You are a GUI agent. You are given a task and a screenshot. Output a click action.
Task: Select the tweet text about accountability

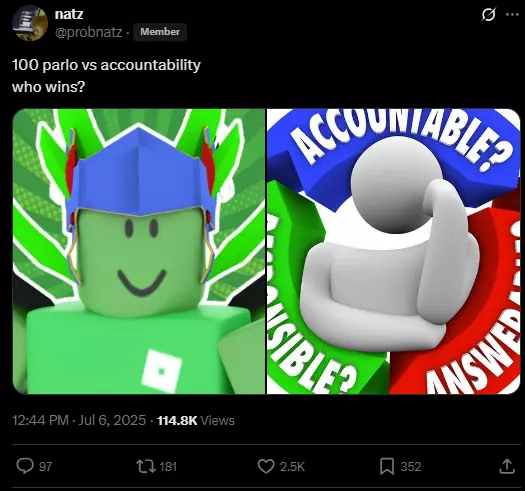pyautogui.click(x=106, y=76)
